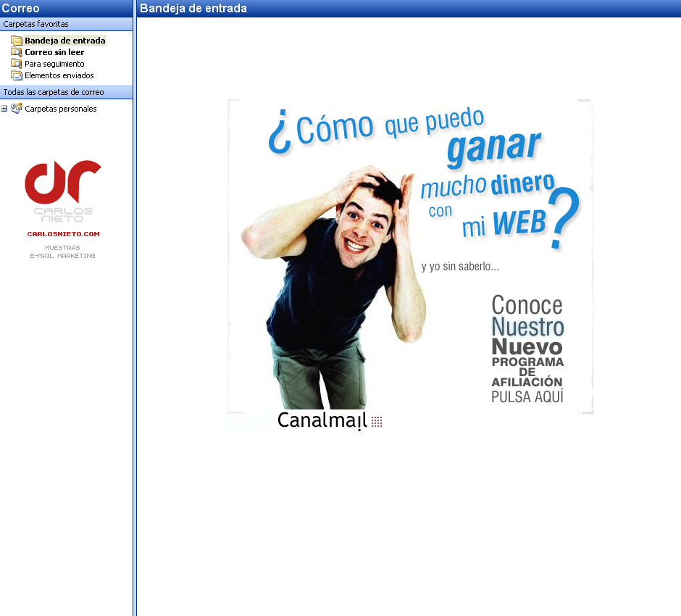Click the Para seguimiento search-folder icon

[17, 64]
